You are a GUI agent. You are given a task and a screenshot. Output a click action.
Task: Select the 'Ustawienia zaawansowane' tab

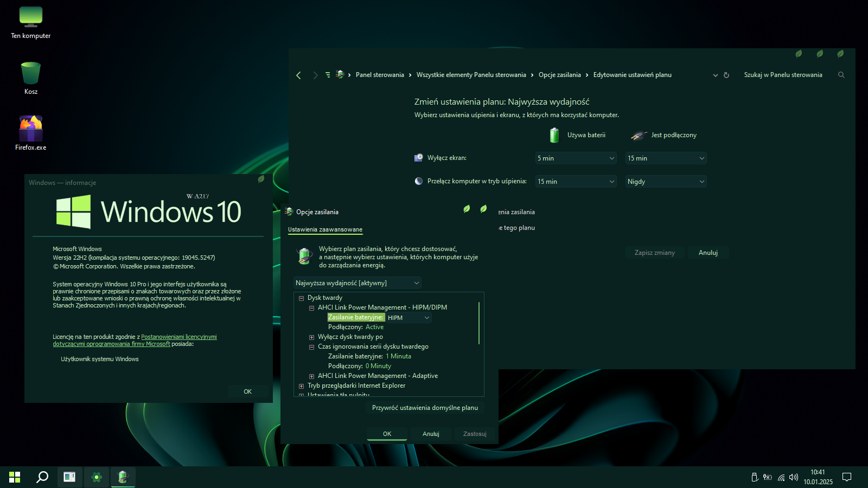325,230
